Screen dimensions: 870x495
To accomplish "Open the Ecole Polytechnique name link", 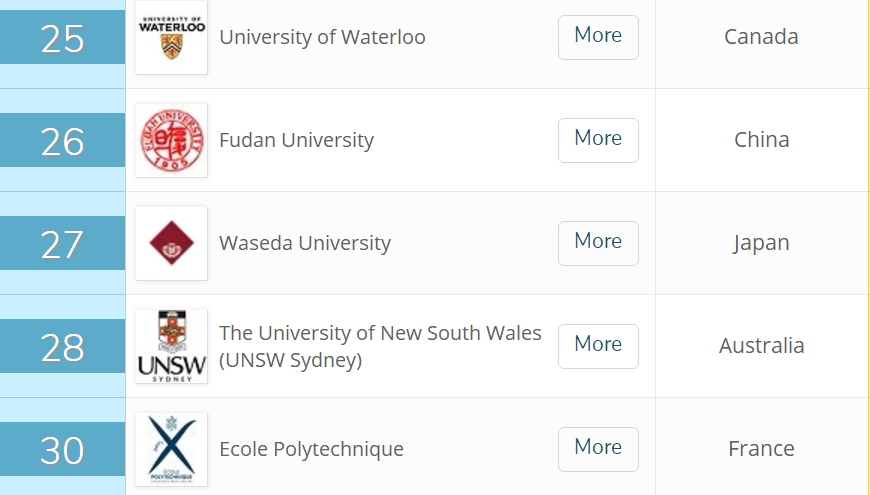I will click(311, 449).
